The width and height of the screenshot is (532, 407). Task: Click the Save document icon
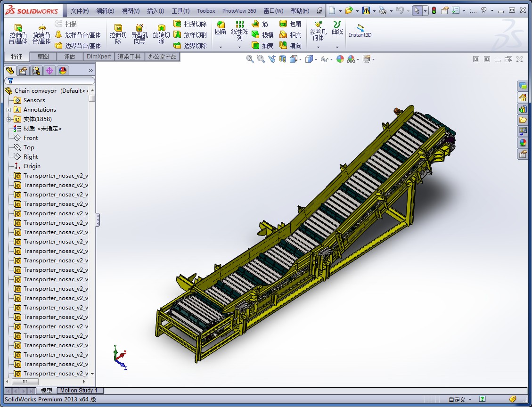(x=366, y=10)
